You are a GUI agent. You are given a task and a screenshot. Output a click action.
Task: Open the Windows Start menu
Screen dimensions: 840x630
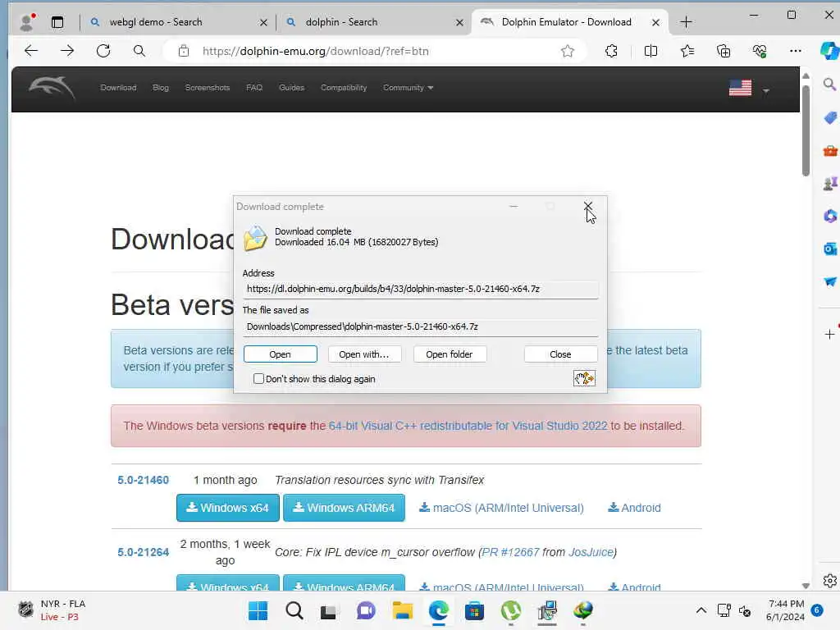point(258,610)
